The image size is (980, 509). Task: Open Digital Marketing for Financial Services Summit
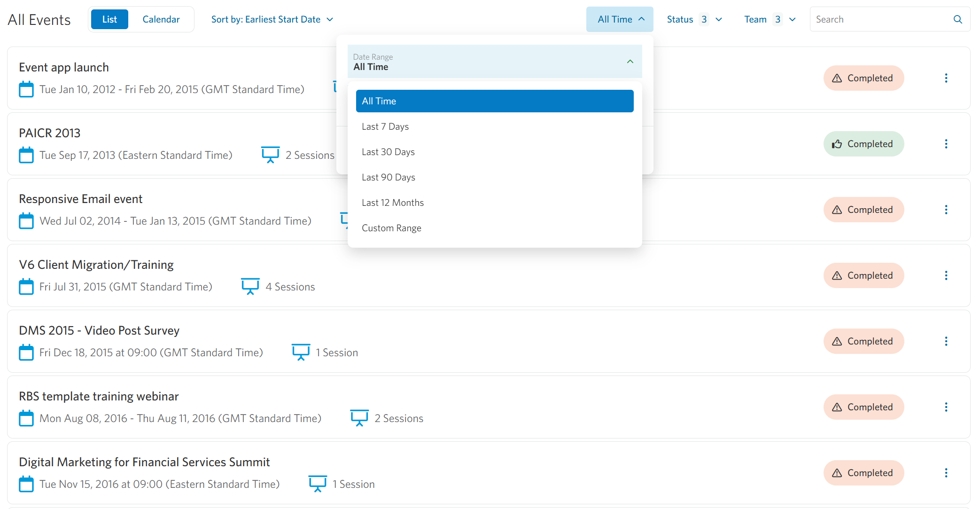(x=144, y=462)
